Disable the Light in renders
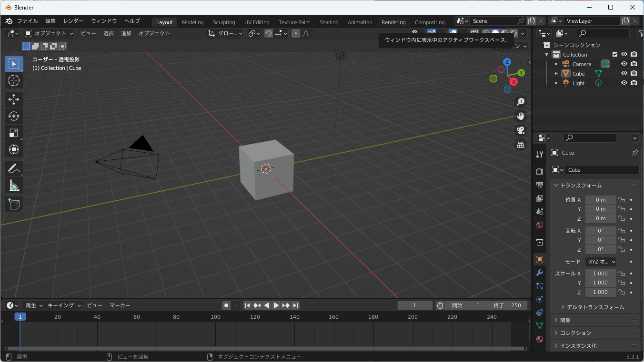The width and height of the screenshot is (644, 362). tap(634, 83)
